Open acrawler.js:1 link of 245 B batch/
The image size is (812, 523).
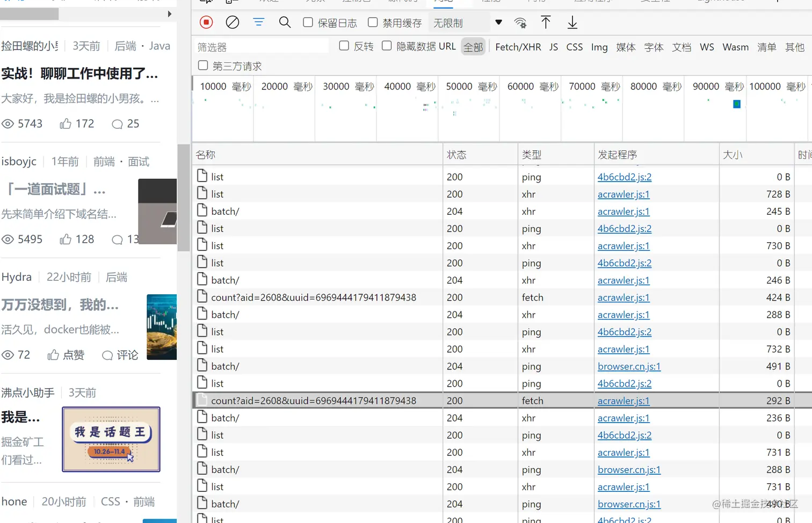pos(624,212)
